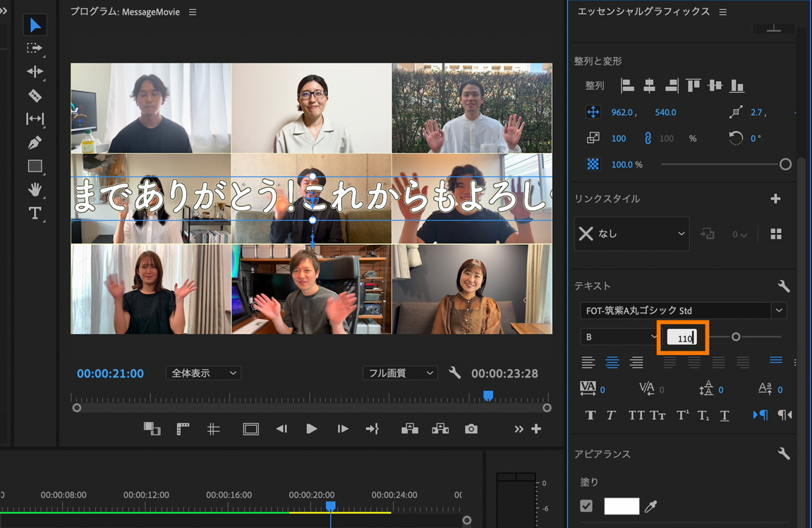Click the Export Frame camera icon
This screenshot has height=528, width=812.
click(471, 428)
